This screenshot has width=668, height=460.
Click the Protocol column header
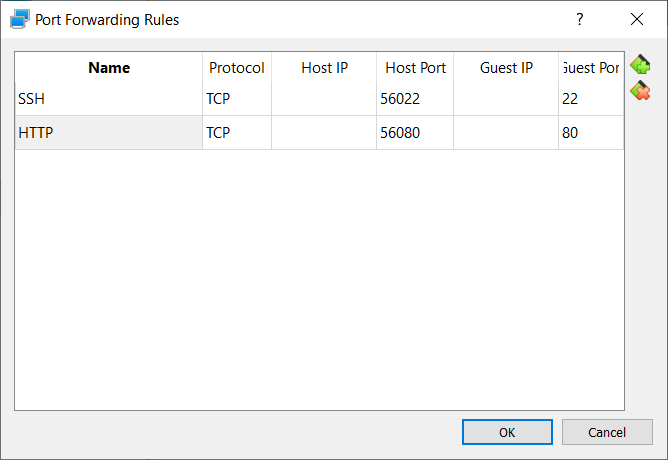click(237, 68)
